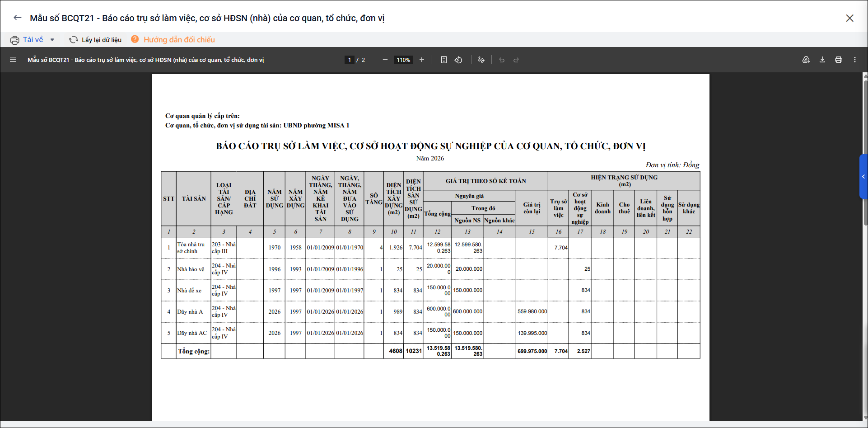Click the PDF download icon
Screen dimensions: 868x428
click(x=822, y=60)
